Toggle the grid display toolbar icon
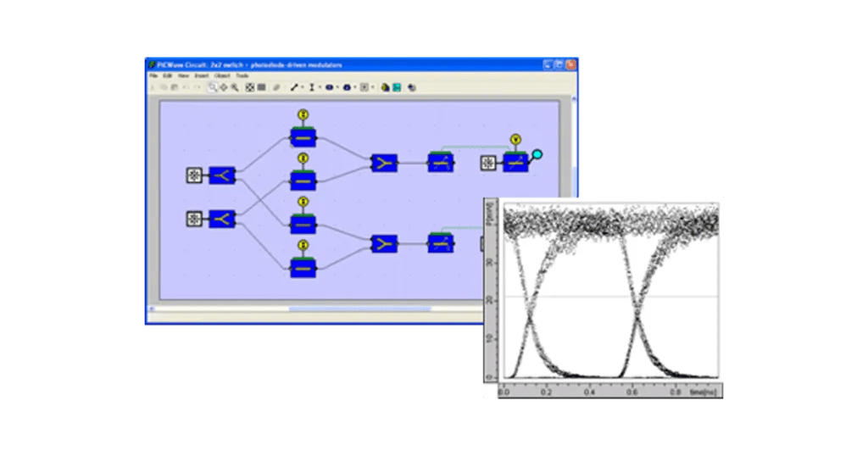This screenshot has height=456, width=868. tap(261, 87)
